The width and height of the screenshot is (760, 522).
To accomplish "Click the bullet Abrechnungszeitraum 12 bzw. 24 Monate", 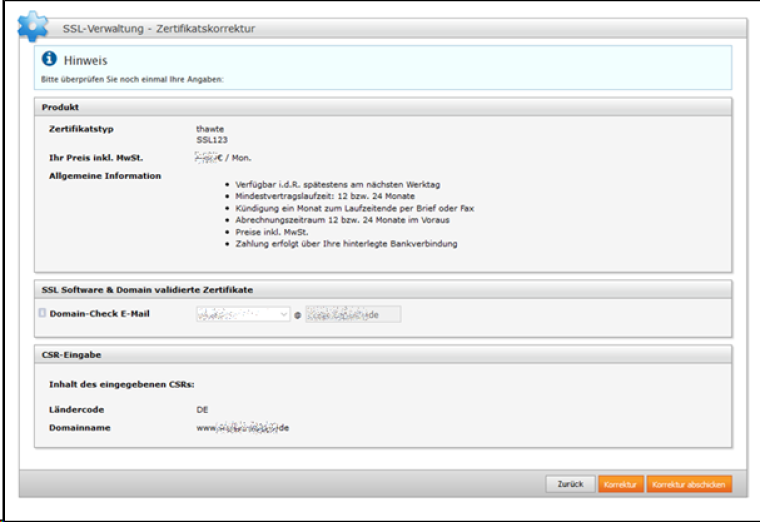I will [342, 220].
